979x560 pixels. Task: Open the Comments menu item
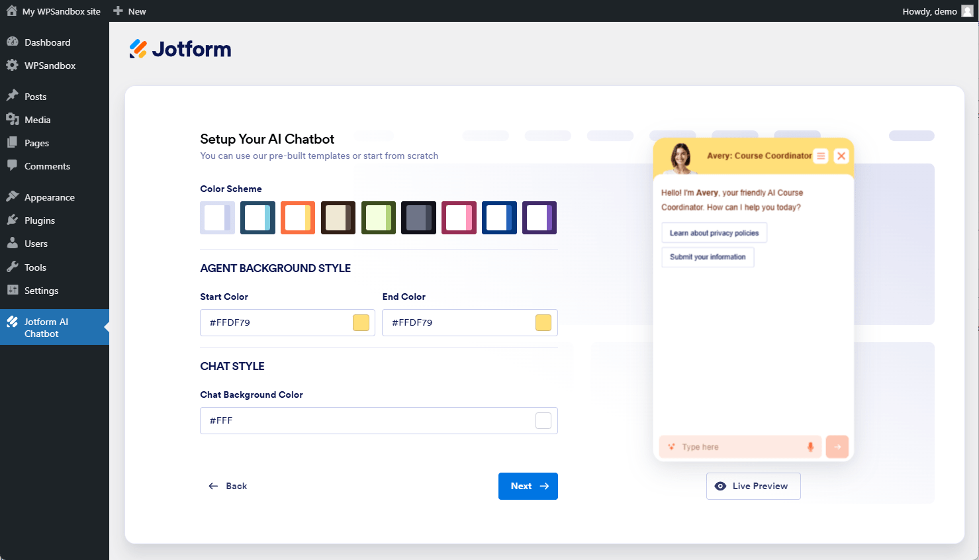(54, 165)
